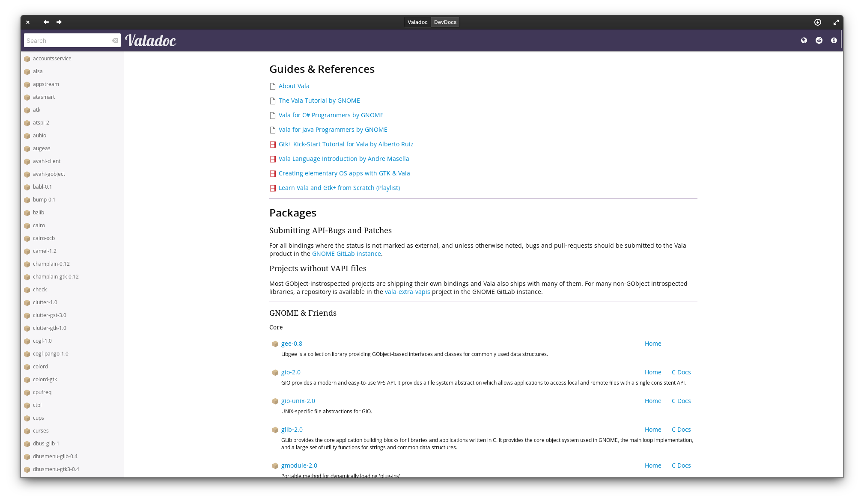Viewport: 864px width, 504px height.
Task: Navigate forward with the forward arrow
Action: point(59,22)
